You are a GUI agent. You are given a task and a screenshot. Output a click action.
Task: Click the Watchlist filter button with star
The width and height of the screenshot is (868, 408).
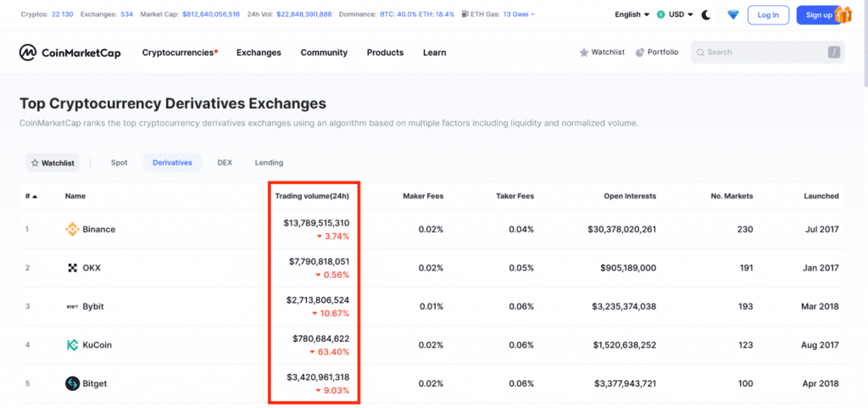(x=53, y=164)
